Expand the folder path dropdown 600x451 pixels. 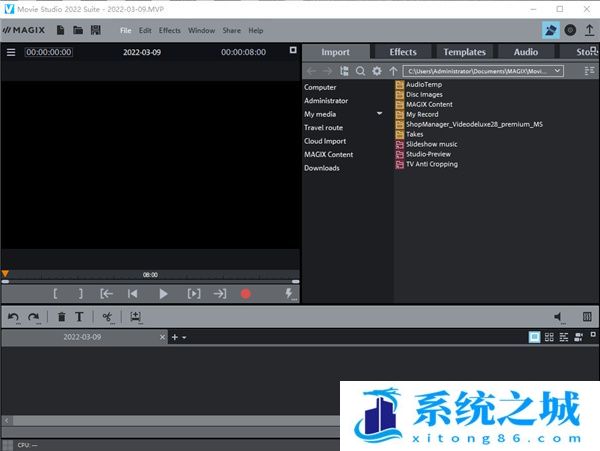coord(558,71)
